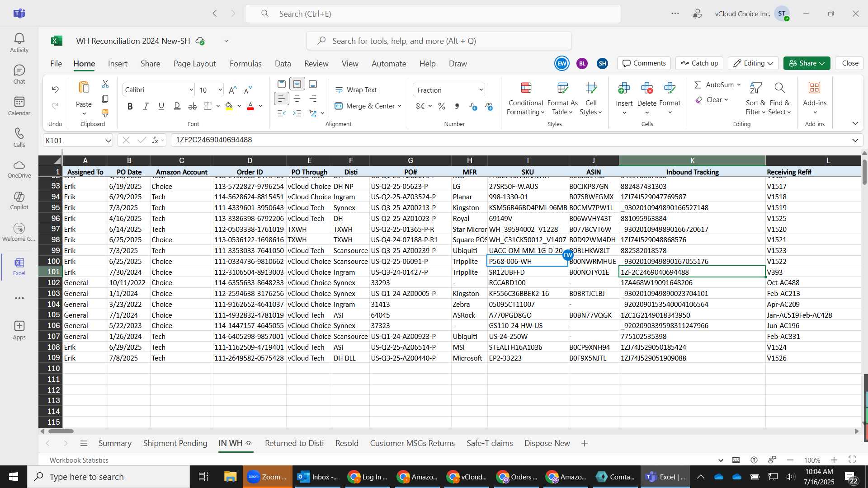This screenshot has height=488, width=868.
Task: Click the Close button beside Share
Action: (x=850, y=63)
